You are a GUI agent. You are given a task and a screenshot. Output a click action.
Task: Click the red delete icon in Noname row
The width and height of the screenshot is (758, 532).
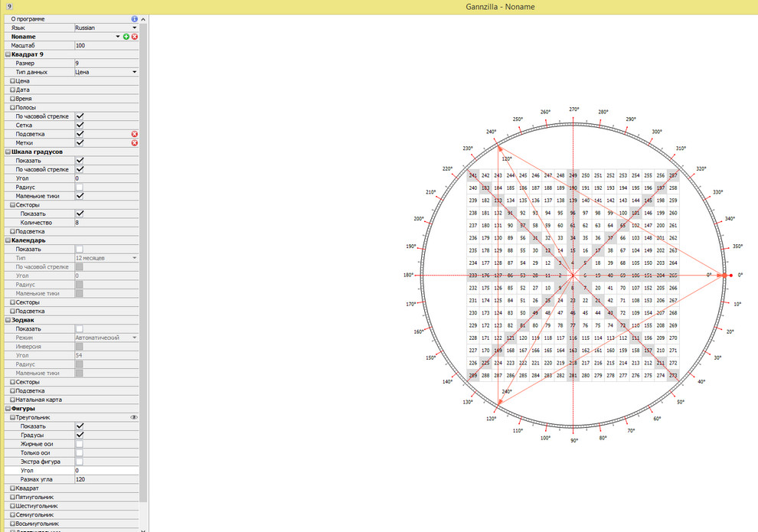[x=135, y=37]
